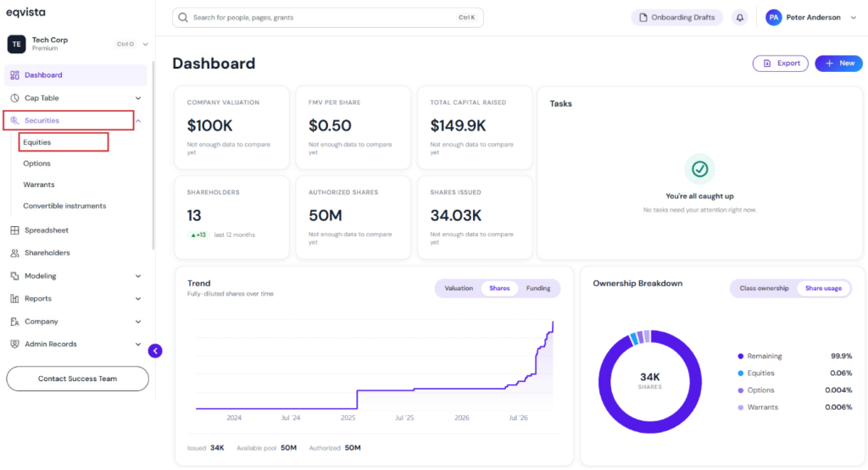The width and height of the screenshot is (868, 470).
Task: Click the 34K shares donut chart
Action: click(650, 382)
